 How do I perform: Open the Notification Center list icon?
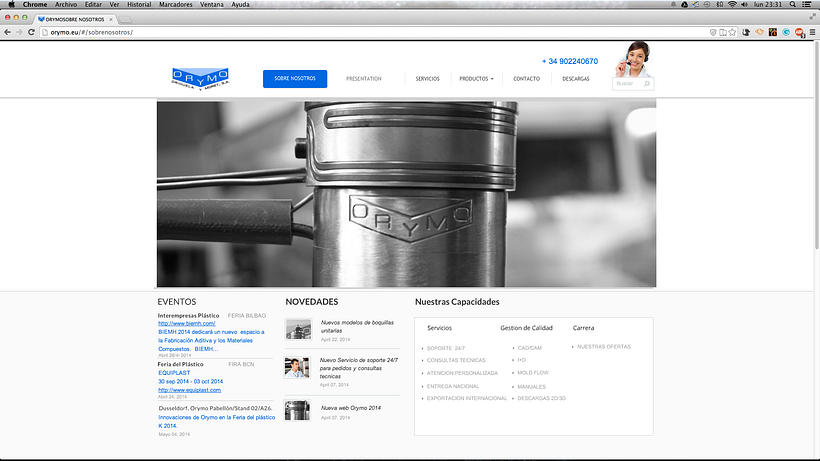point(807,4)
